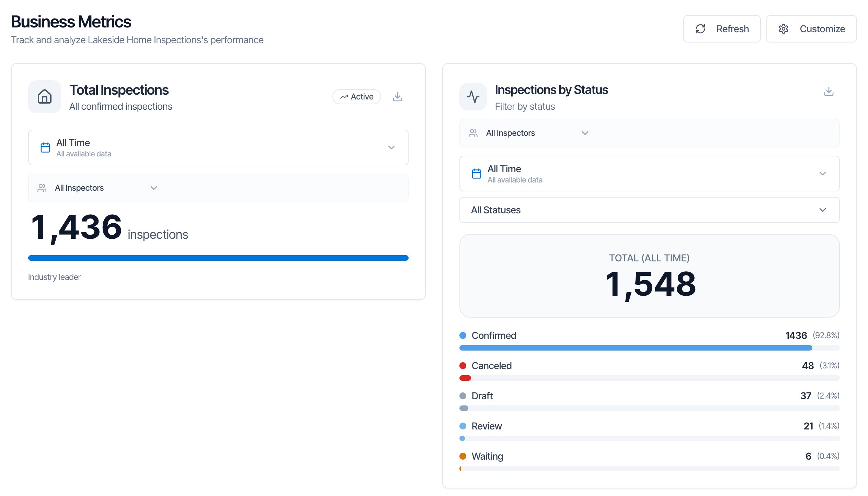Click people icon in Inspections by Status

click(473, 133)
